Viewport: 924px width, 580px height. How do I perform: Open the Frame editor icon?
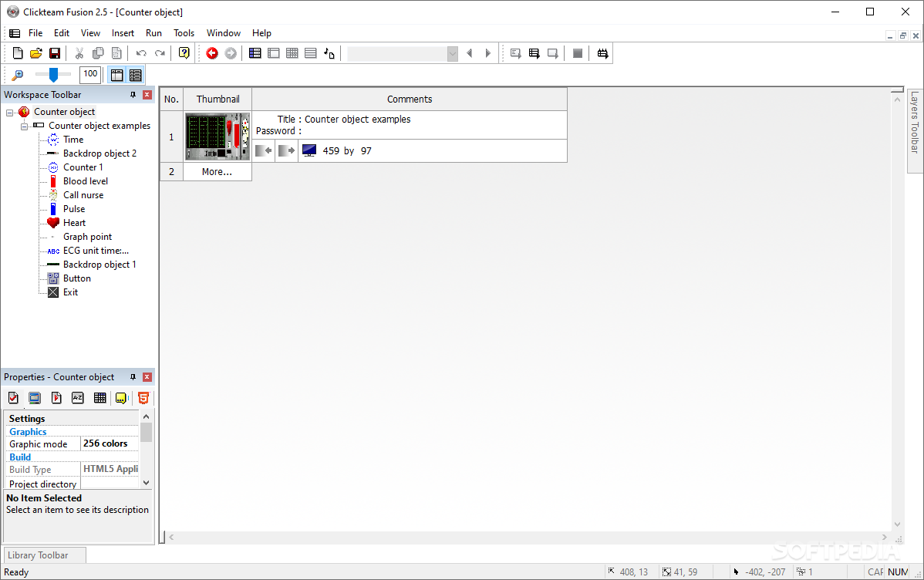click(x=274, y=53)
